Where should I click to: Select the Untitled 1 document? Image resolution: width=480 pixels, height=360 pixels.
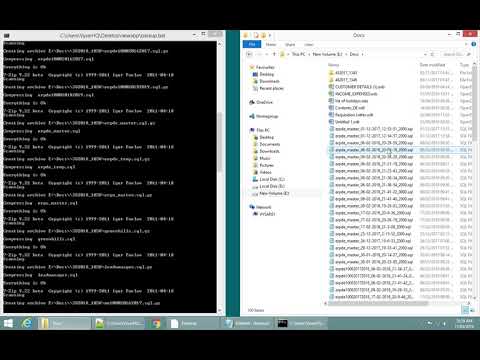pyautogui.click(x=347, y=122)
